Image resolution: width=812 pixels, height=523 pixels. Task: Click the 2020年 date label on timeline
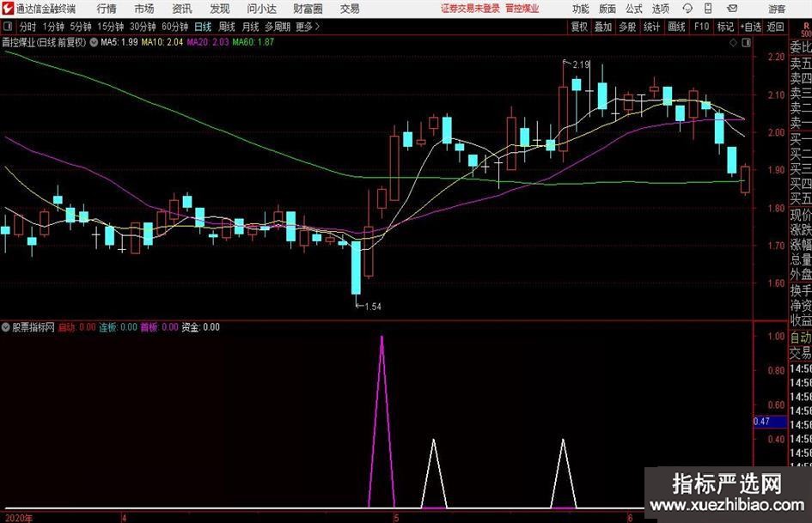pos(19,518)
